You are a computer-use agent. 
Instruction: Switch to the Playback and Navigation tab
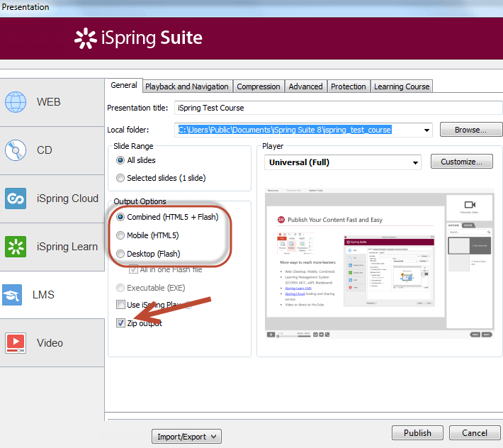coord(187,86)
